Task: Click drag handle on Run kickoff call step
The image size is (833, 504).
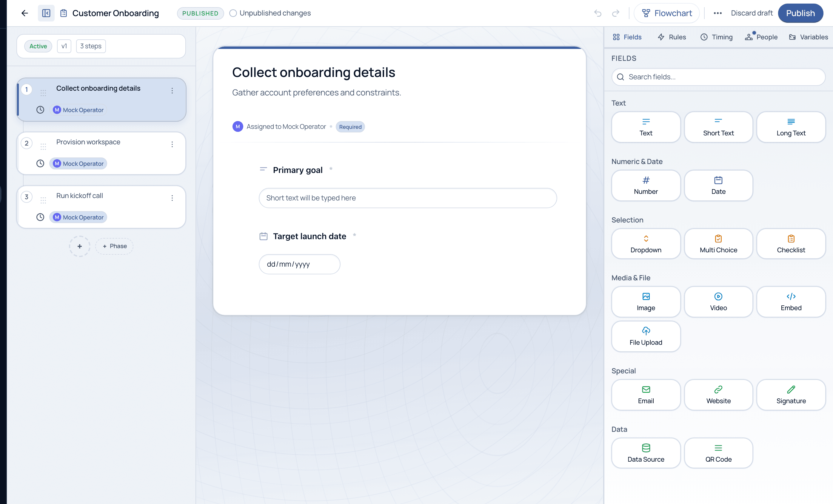Action: click(43, 200)
